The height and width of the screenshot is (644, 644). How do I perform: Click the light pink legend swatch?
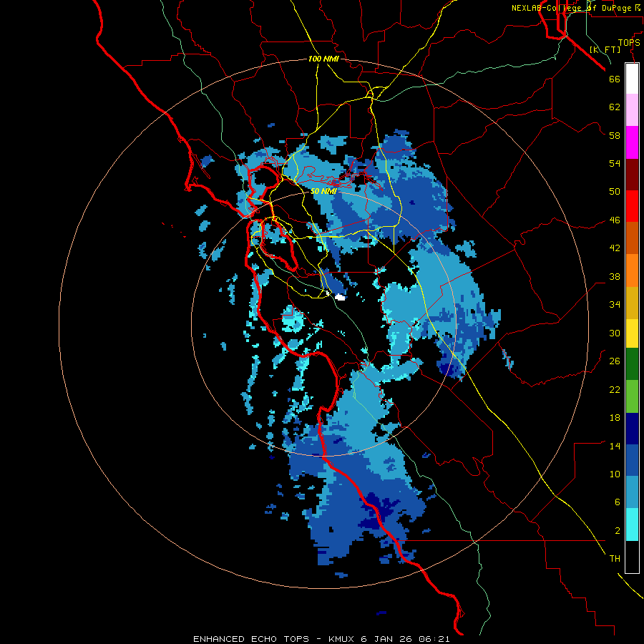click(632, 109)
